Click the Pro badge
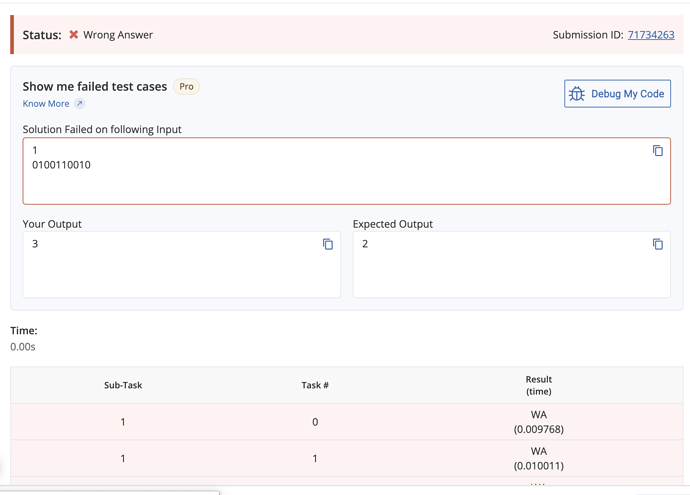Image resolution: width=690 pixels, height=495 pixels. (186, 87)
